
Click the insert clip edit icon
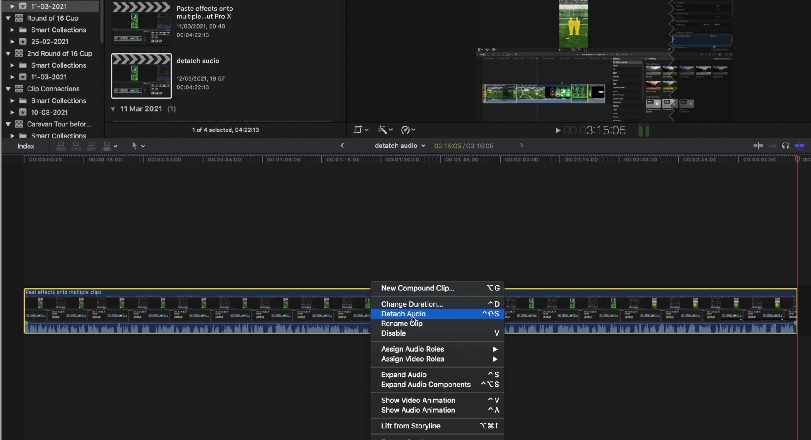(x=76, y=146)
